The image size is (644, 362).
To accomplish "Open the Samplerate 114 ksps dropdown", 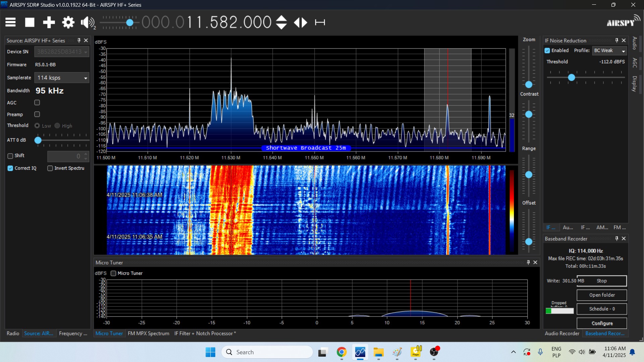I will pos(62,78).
